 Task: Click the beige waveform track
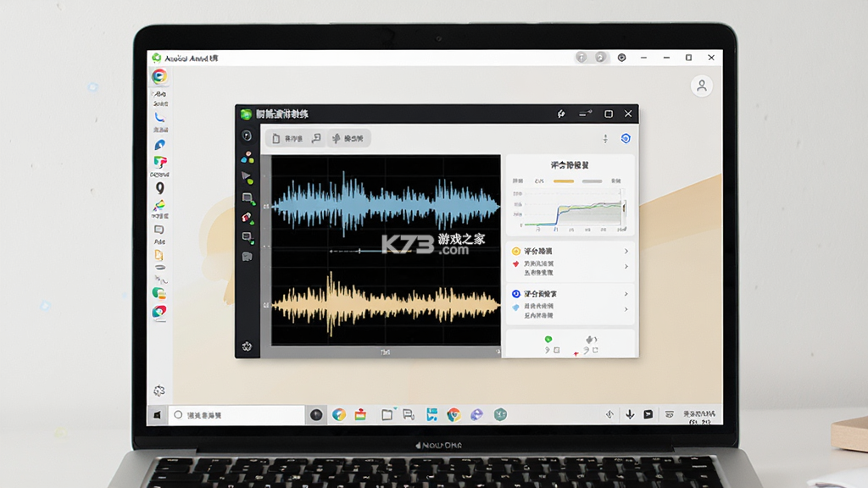[x=386, y=304]
